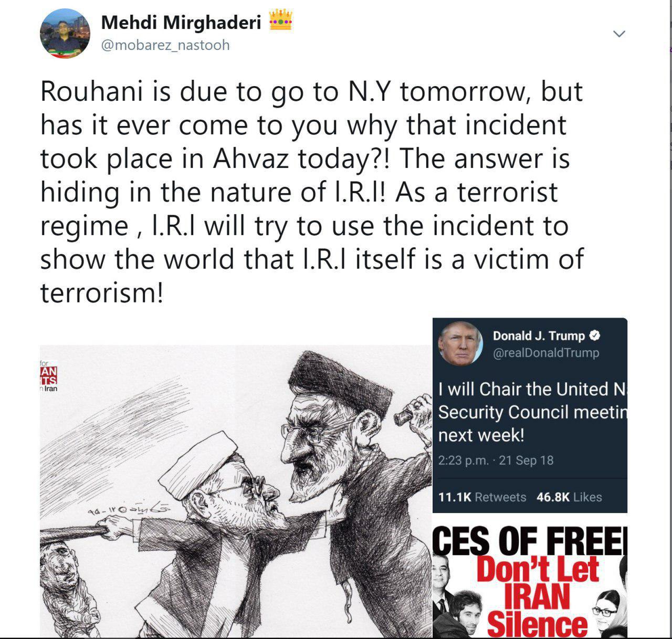The image size is (672, 639).
Task: Click the crown emoji beside the name
Action: pos(280,22)
